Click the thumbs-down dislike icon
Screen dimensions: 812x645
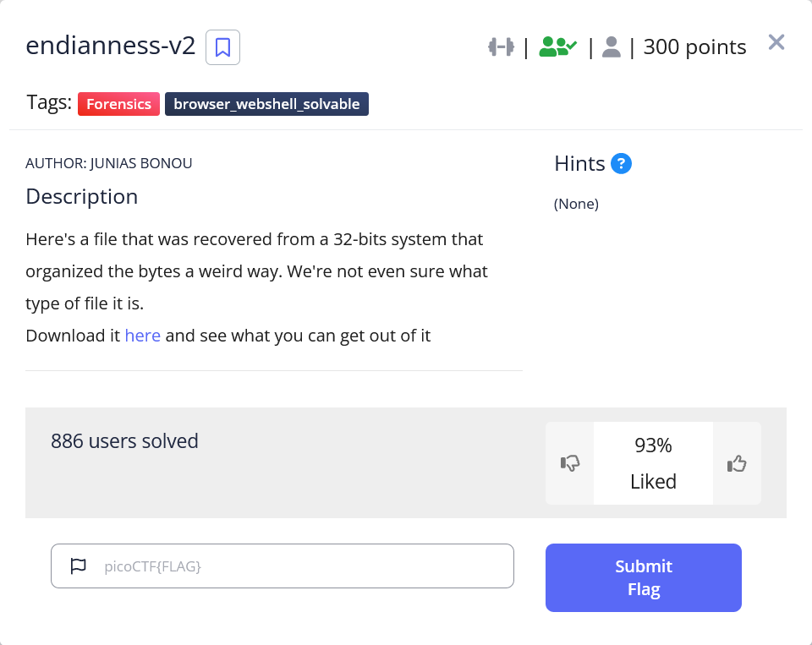pos(569,462)
